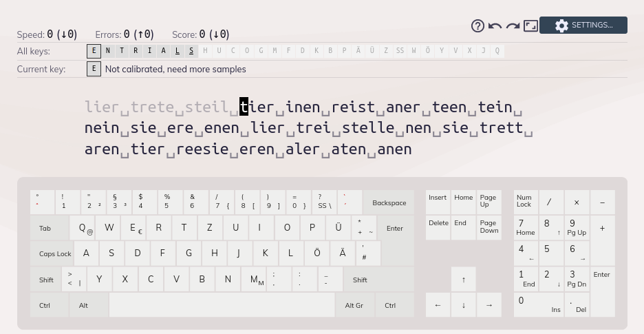
Task: Click the numpad 0 Ins key
Action: 539,305
